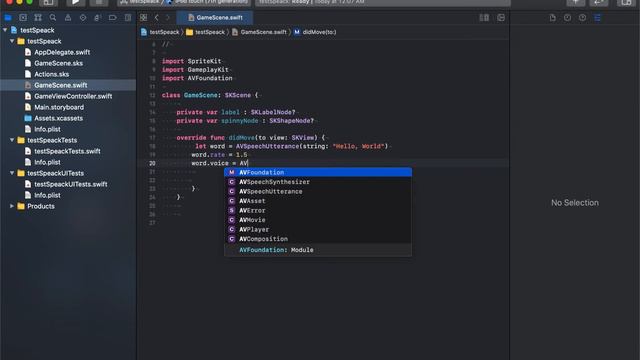640x360 pixels.
Task: Open the Test navigator diamond icon
Action: 83,18
